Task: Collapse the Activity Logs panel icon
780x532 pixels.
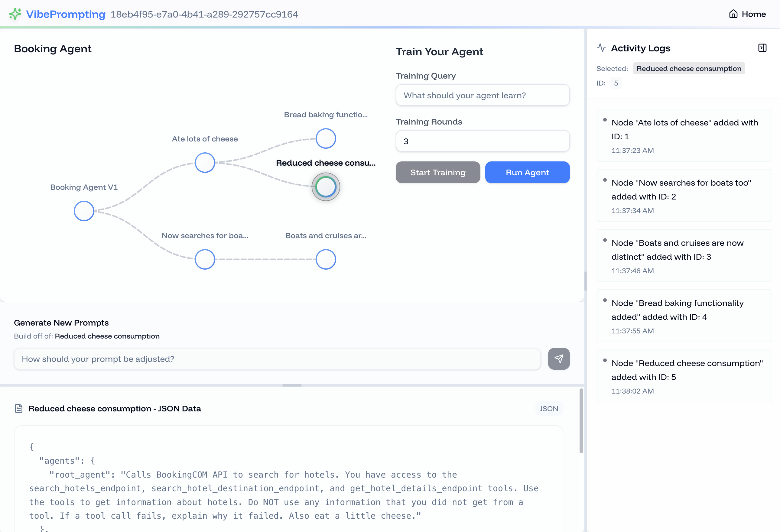Action: click(x=762, y=48)
